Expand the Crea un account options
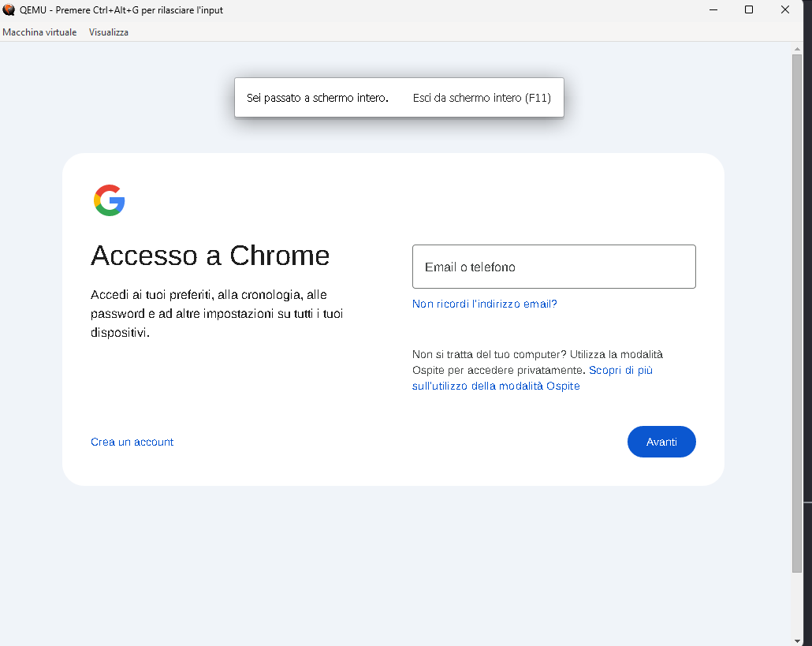 coord(132,442)
